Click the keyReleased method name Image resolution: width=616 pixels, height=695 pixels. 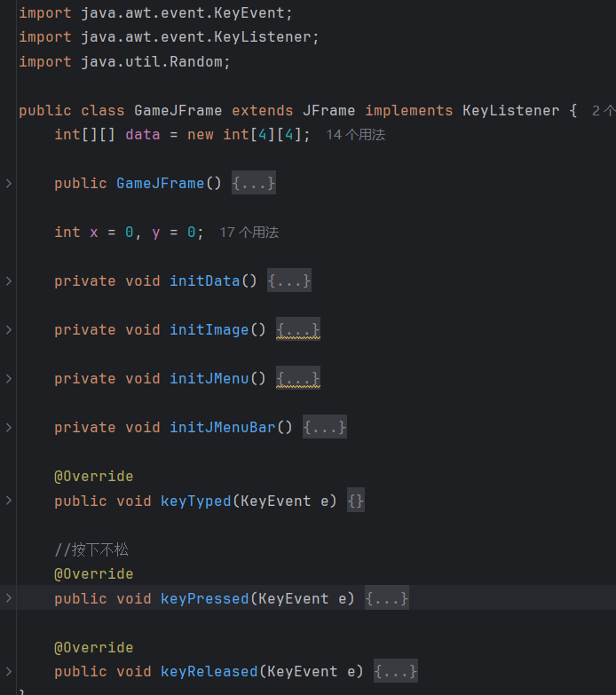pyautogui.click(x=209, y=671)
